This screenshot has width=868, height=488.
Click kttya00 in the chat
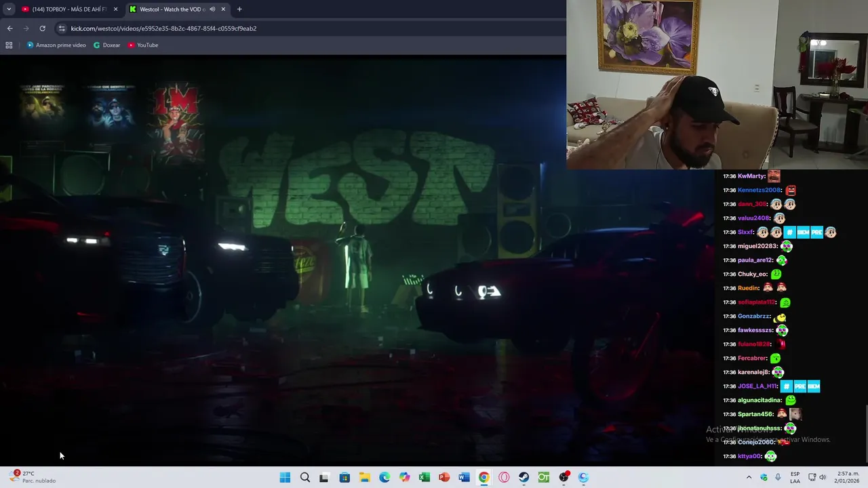[x=750, y=456]
